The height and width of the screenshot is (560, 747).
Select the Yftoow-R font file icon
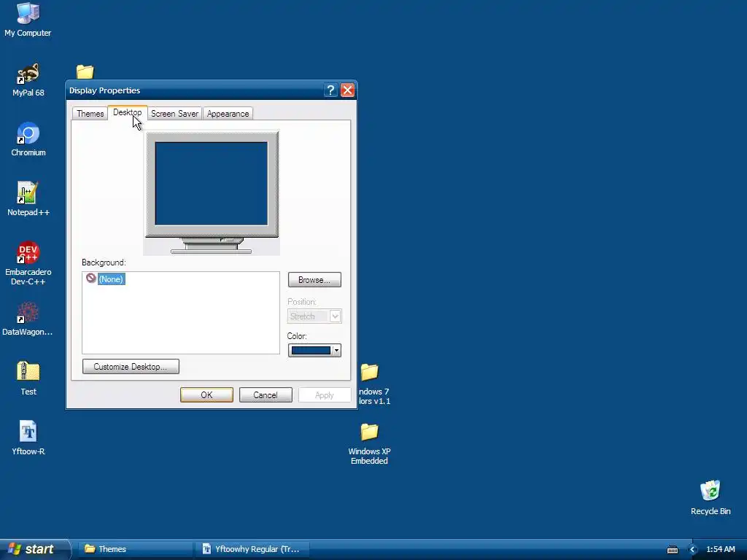pyautogui.click(x=28, y=432)
